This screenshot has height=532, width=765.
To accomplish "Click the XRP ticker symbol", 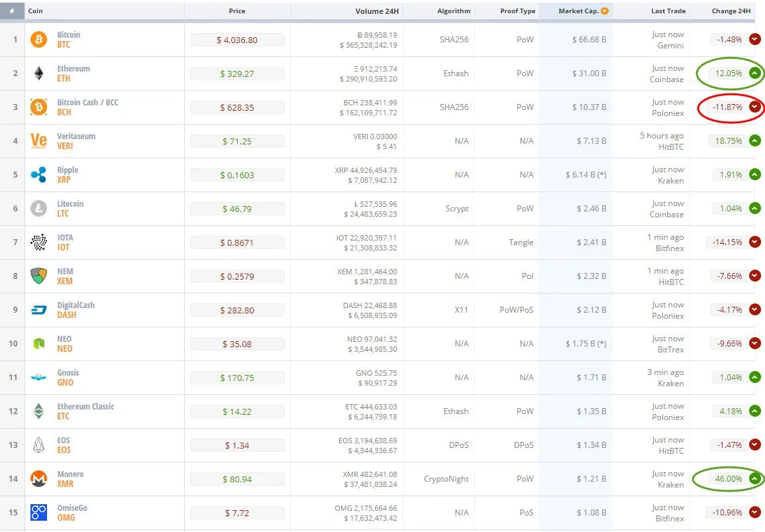I will (x=64, y=180).
